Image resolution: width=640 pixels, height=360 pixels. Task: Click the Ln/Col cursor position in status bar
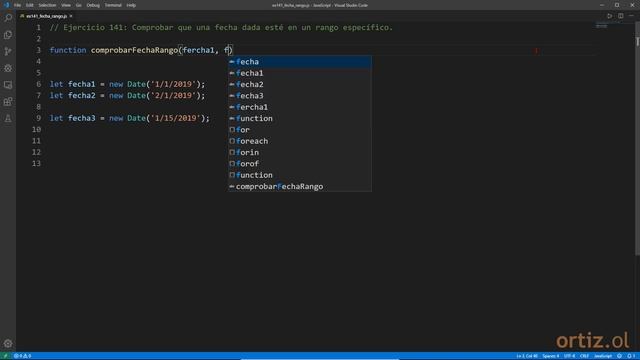(527, 356)
